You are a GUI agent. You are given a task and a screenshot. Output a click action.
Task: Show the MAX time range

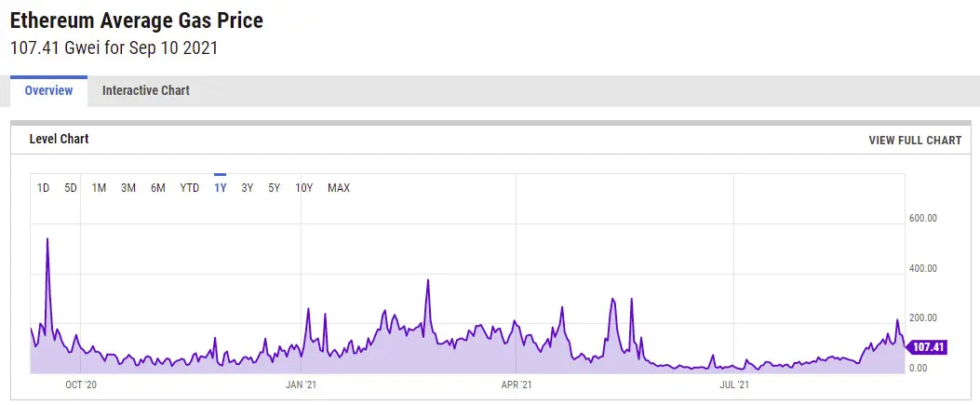pos(339,187)
